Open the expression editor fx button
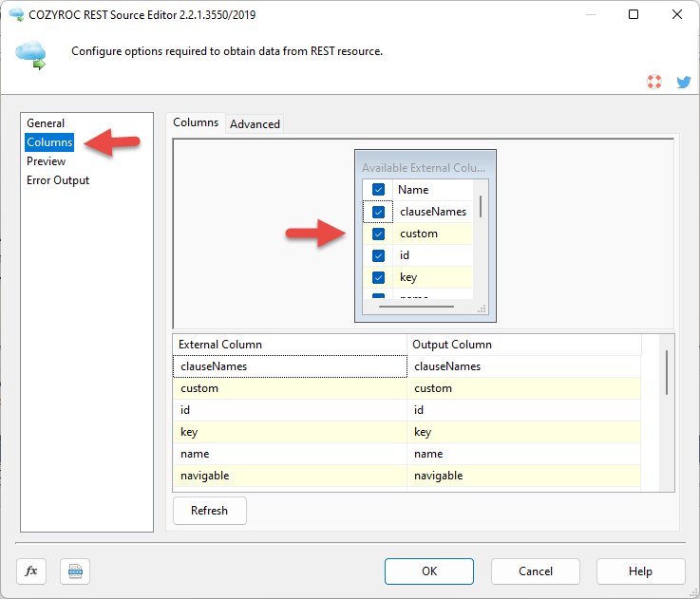The image size is (700, 599). [x=31, y=571]
